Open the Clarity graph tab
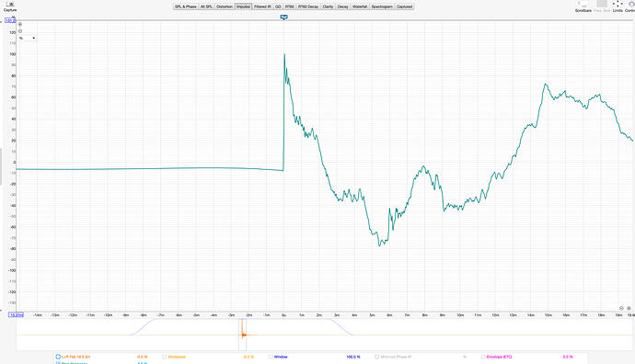Viewport: 635px width, 364px height. click(328, 6)
